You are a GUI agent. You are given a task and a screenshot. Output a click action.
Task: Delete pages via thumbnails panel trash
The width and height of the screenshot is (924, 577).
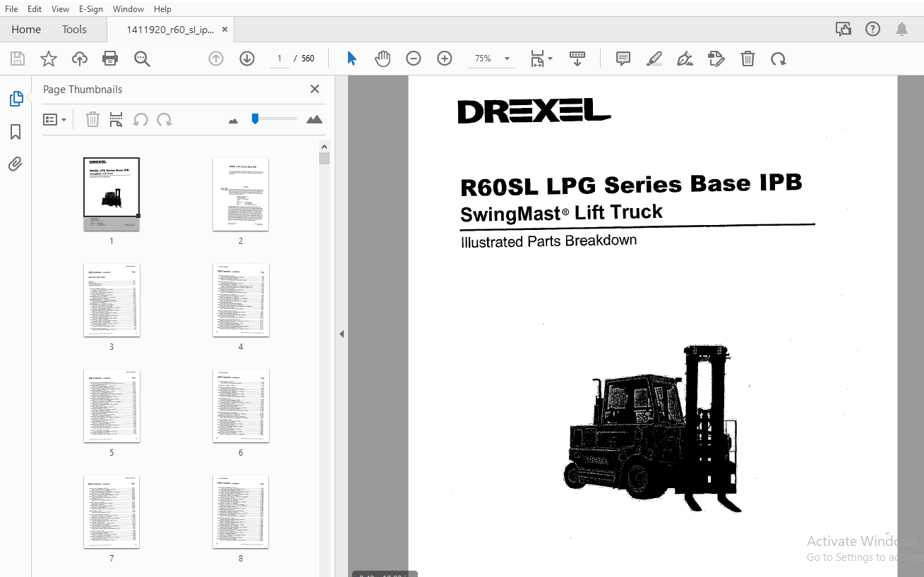click(x=92, y=119)
